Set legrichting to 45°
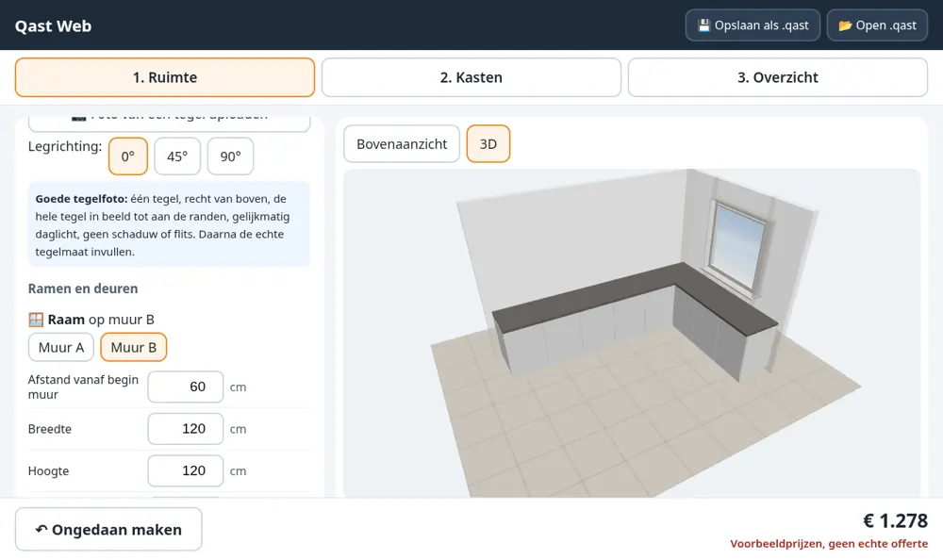The height and width of the screenshot is (560, 943). coord(177,156)
